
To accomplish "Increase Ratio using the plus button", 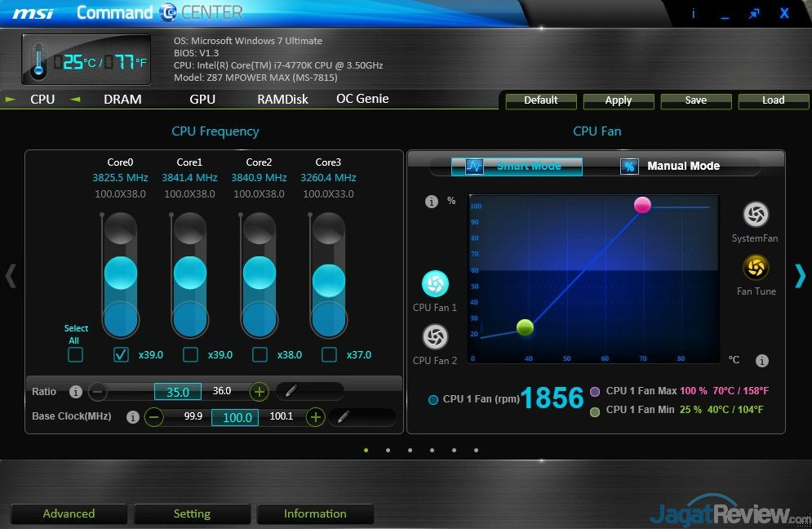I will [x=260, y=391].
